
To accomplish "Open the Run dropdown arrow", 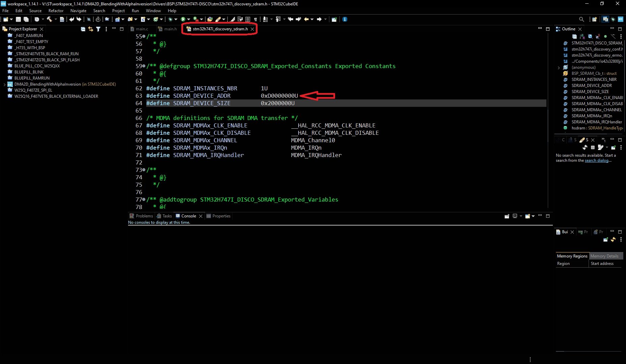I will coord(188,19).
